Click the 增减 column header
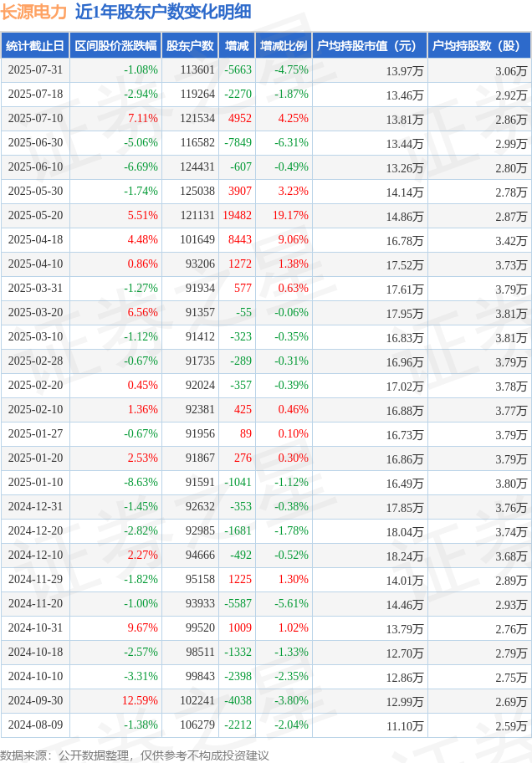 coord(237,46)
